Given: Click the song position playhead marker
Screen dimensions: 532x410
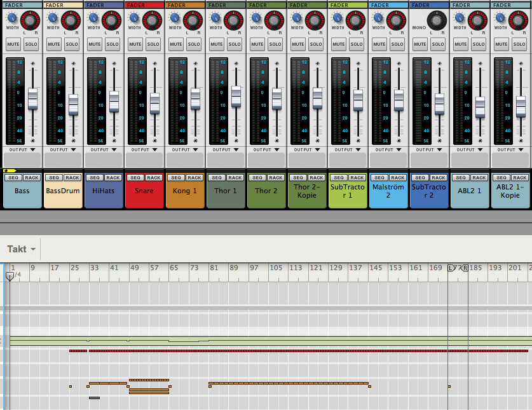Looking at the screenshot, I should [x=9, y=277].
